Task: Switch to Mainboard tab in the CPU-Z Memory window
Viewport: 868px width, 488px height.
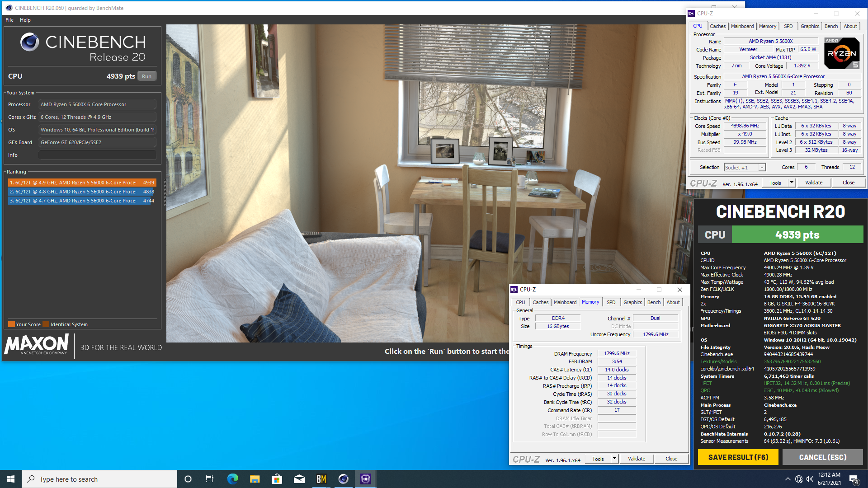Action: (565, 302)
